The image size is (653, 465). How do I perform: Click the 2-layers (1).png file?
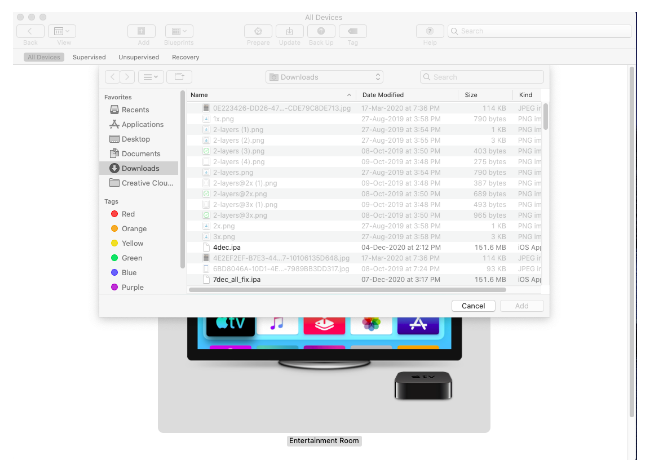click(364, 129)
